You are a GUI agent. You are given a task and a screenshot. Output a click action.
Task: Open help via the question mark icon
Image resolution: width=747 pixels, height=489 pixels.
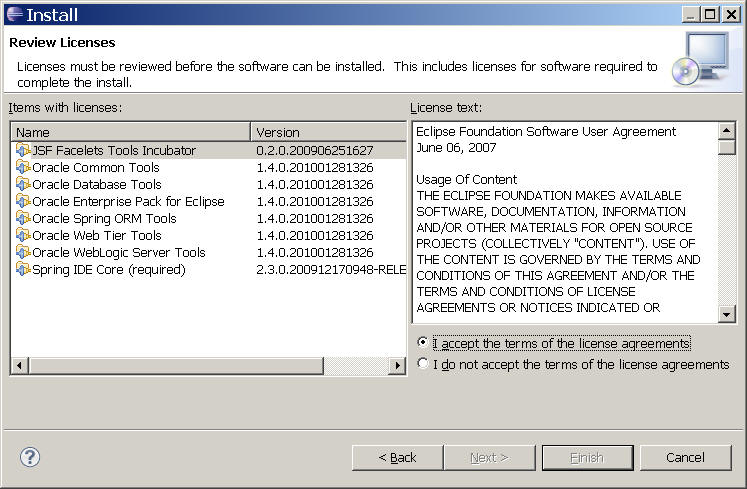coord(30,457)
